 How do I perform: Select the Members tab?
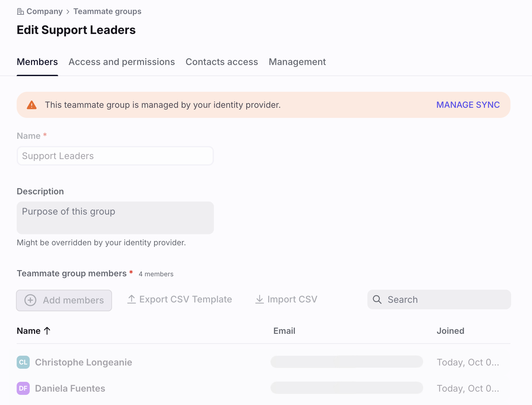tap(37, 62)
